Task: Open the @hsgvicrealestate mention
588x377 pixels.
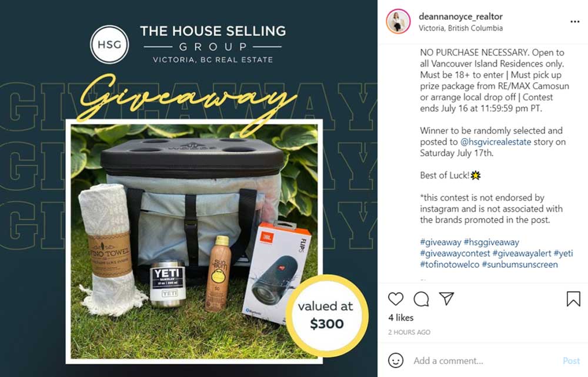Action: 495,142
